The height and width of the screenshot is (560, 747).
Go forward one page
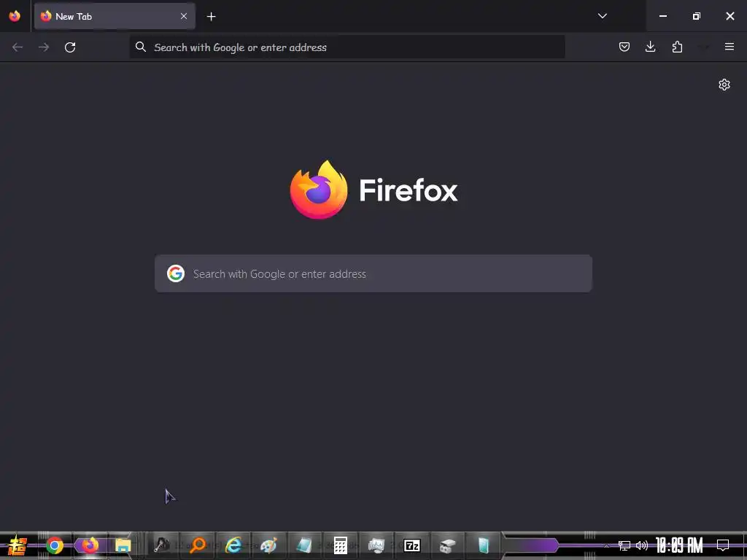coord(44,47)
